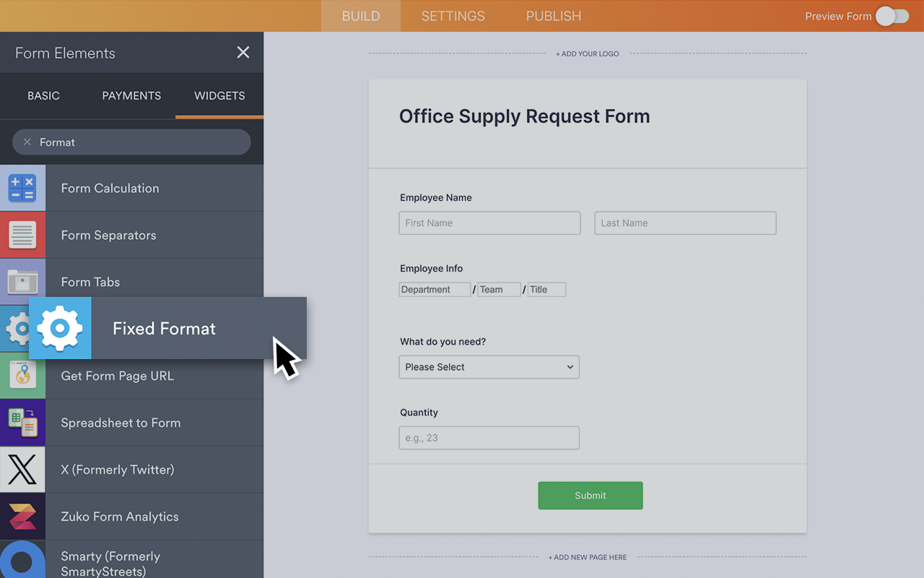Switch to the BASIC elements tab

pos(43,95)
